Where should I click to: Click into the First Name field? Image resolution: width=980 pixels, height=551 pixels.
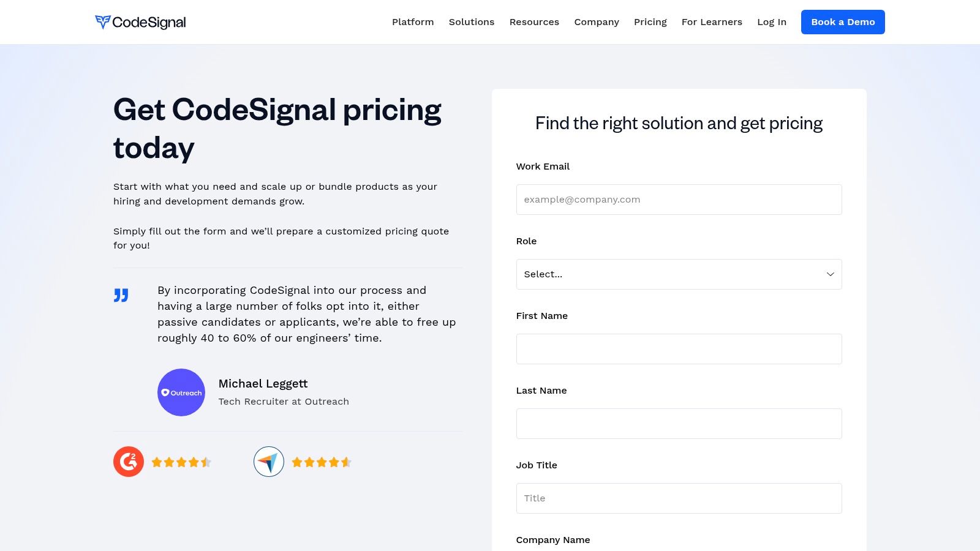tap(679, 349)
